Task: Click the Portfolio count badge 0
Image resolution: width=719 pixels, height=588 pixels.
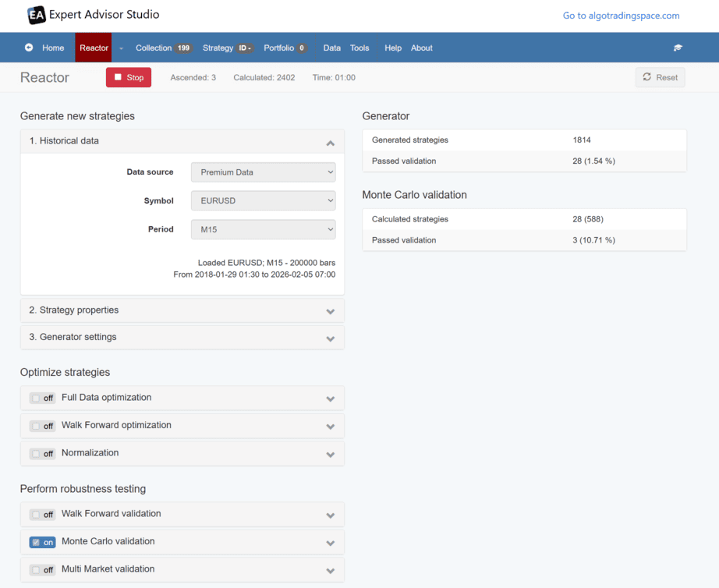Action: click(301, 48)
